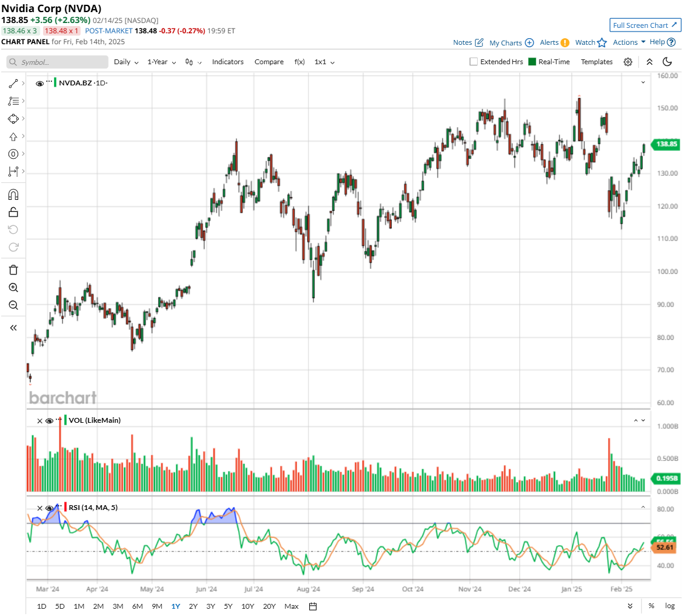
Task: Toggle NVDA.BZ series visibility eye
Action: tap(39, 84)
